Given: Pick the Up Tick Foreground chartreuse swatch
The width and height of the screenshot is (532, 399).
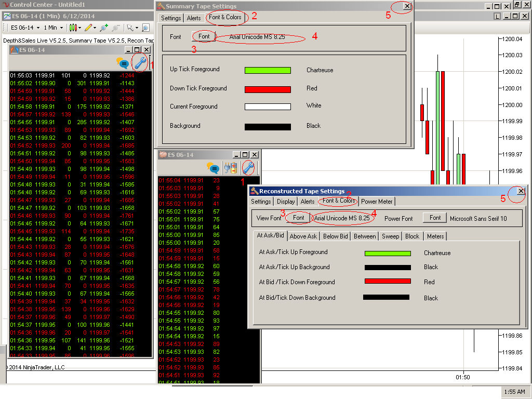Looking at the screenshot, I should (268, 70).
